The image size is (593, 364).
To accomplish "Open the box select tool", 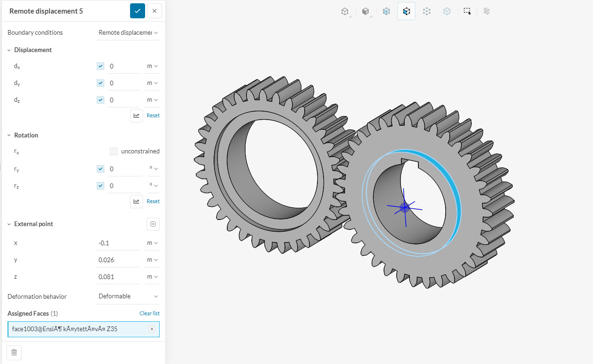I will [467, 11].
